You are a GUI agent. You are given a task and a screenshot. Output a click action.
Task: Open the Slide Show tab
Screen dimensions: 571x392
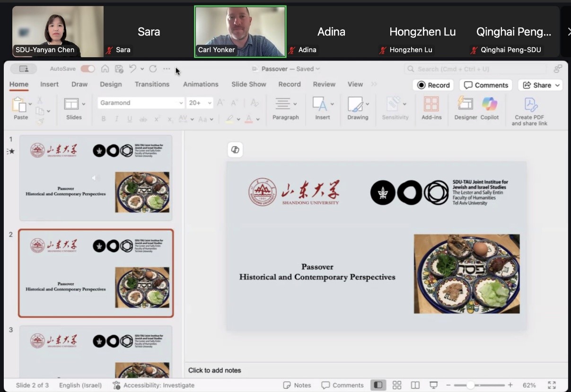[x=248, y=84]
